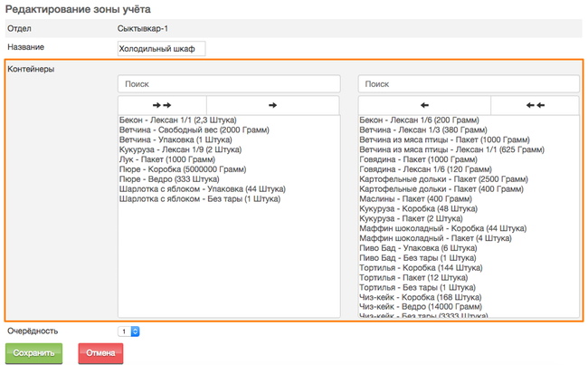Select 'Ветчина - Лексан 1/3 (380 Грамм)'
The height and width of the screenshot is (365, 588).
coord(423,130)
